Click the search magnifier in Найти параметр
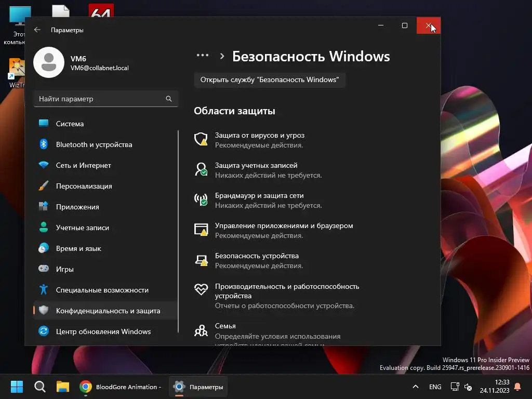Viewport: 532px width, 399px height. pos(169,99)
